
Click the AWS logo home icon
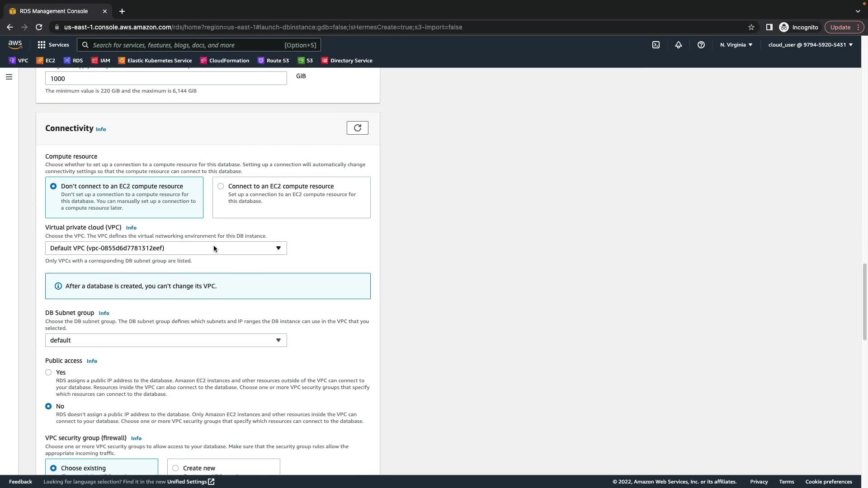[15, 44]
